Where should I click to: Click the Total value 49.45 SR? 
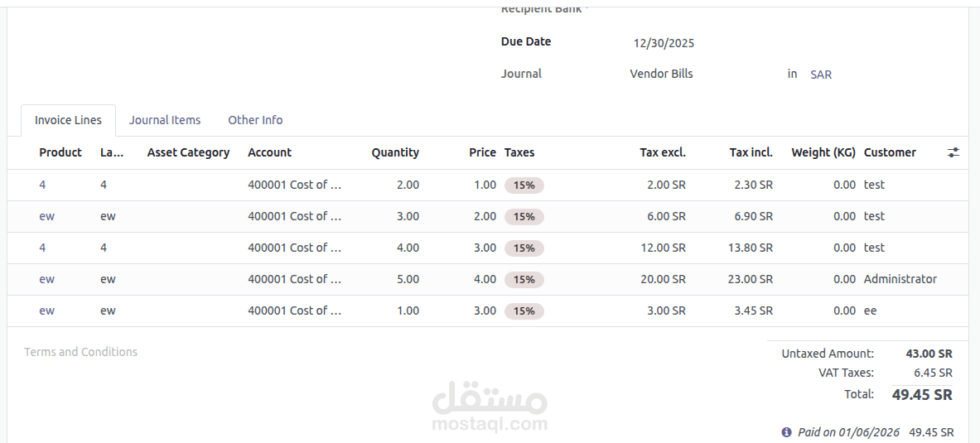[922, 395]
